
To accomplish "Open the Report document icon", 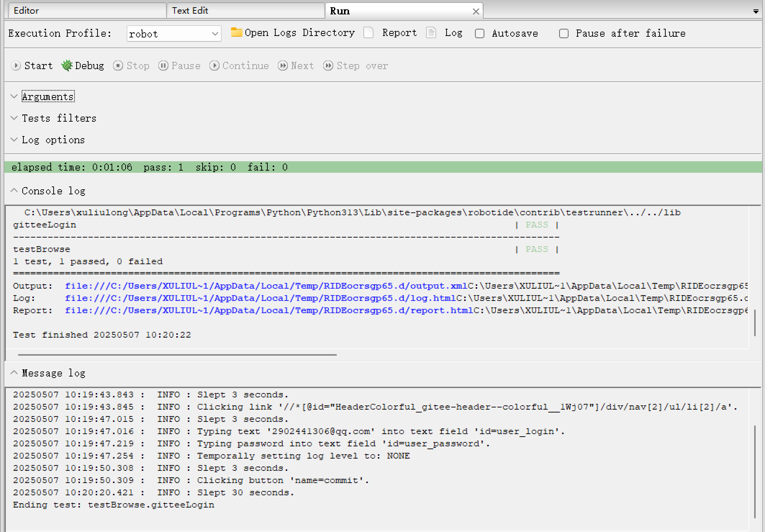I will tap(368, 33).
